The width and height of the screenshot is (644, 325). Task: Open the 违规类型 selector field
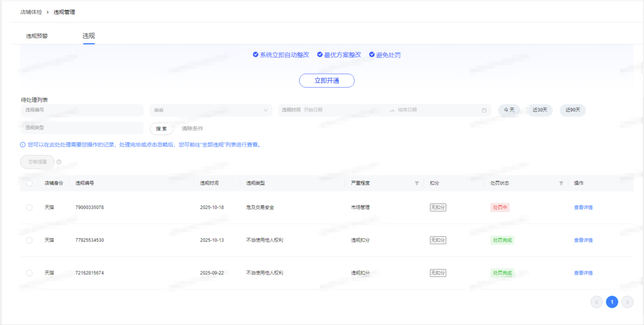tap(82, 128)
